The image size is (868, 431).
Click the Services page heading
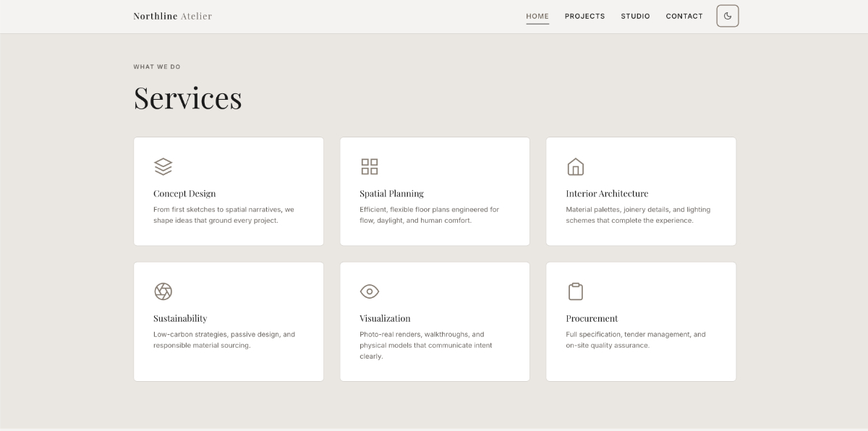(187, 98)
